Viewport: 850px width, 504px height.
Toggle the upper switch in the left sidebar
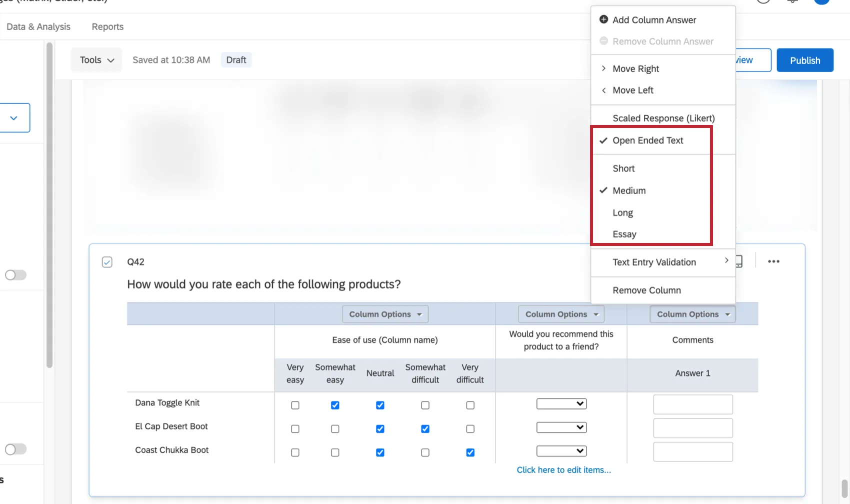[x=15, y=274]
